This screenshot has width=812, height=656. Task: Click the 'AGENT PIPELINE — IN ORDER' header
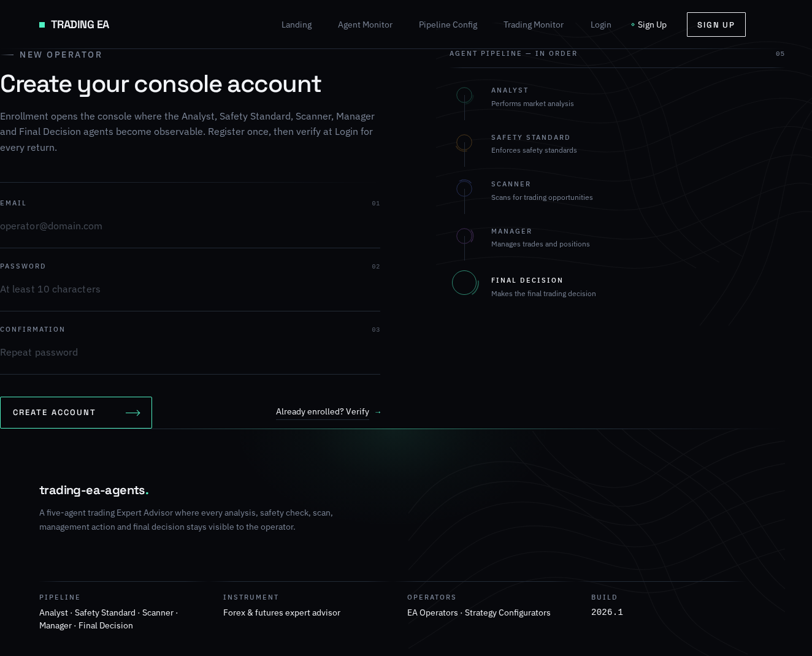click(513, 53)
